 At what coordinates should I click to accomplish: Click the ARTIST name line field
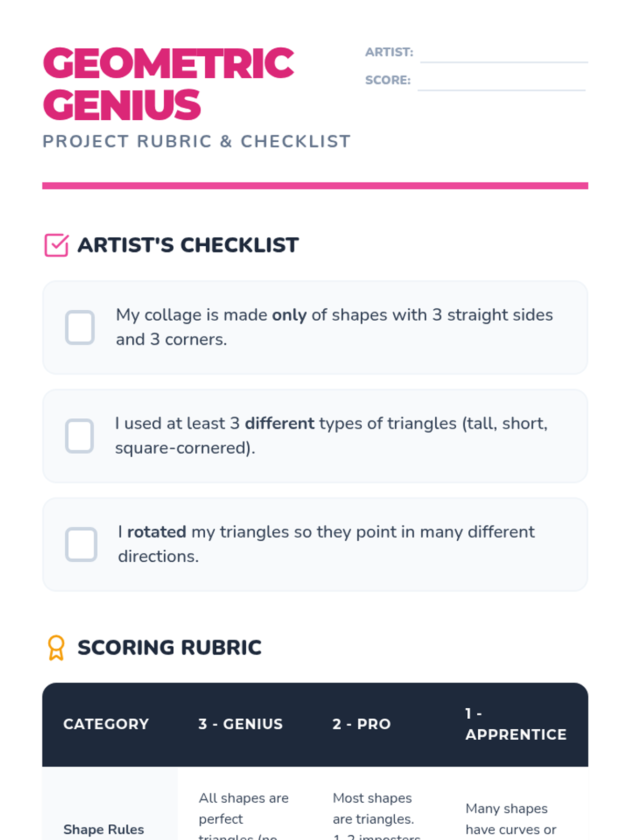pyautogui.click(x=503, y=55)
